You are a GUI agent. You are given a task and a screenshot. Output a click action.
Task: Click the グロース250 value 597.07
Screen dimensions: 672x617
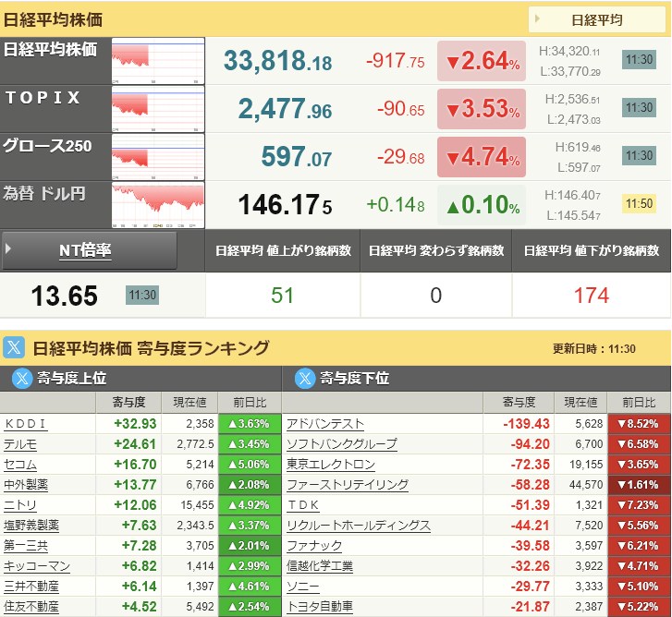[x=297, y=157]
